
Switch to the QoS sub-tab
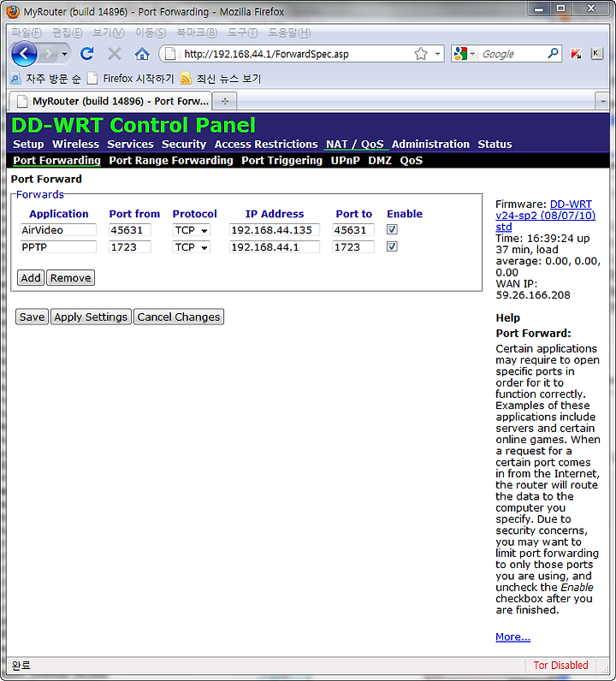tap(411, 160)
